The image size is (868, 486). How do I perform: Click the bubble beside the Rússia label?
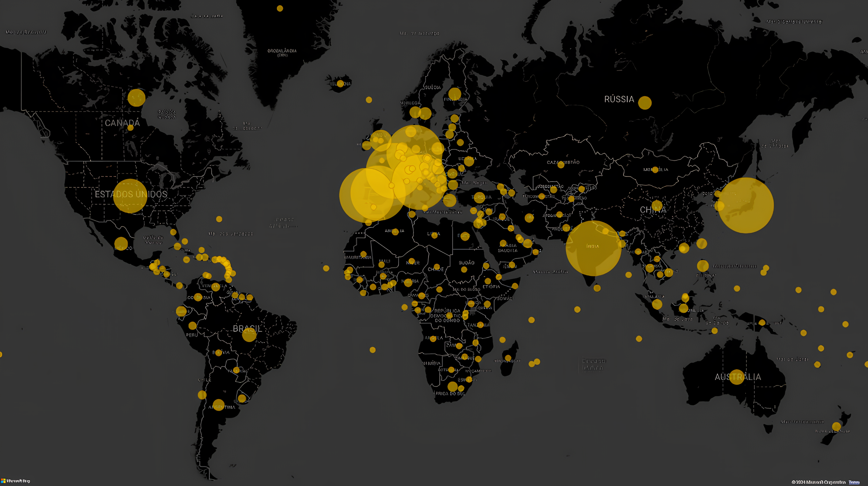click(x=645, y=103)
